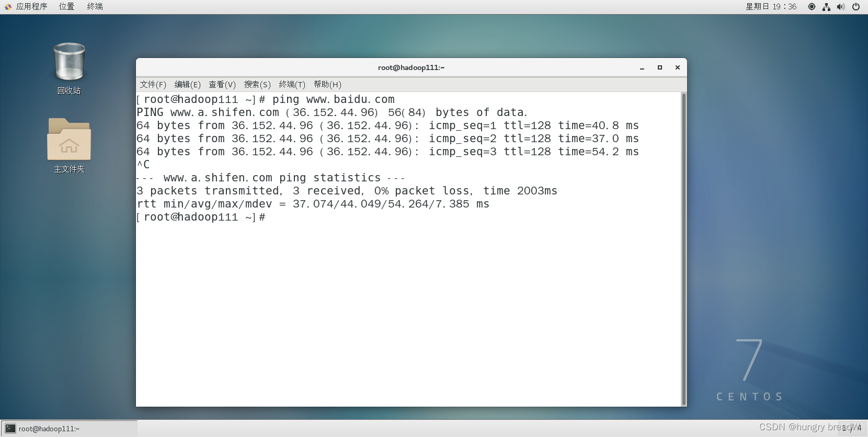The image size is (868, 437).
Task: Open the 位置 places menu
Action: [66, 7]
